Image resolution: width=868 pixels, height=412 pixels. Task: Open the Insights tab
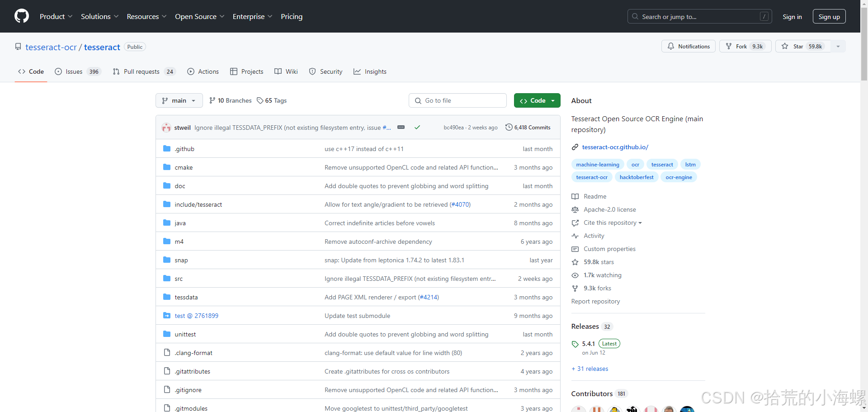370,71
